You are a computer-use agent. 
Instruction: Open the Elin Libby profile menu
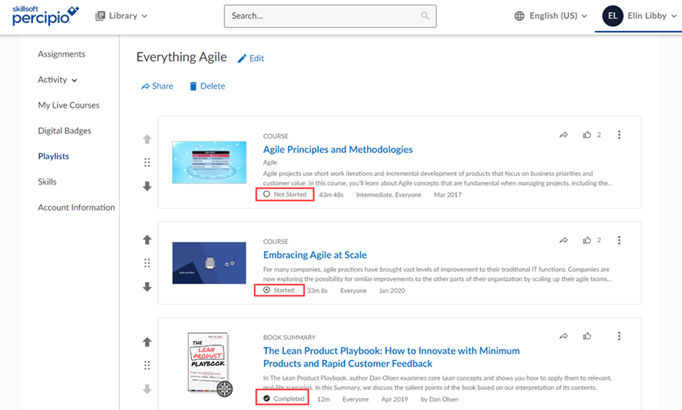pyautogui.click(x=639, y=16)
